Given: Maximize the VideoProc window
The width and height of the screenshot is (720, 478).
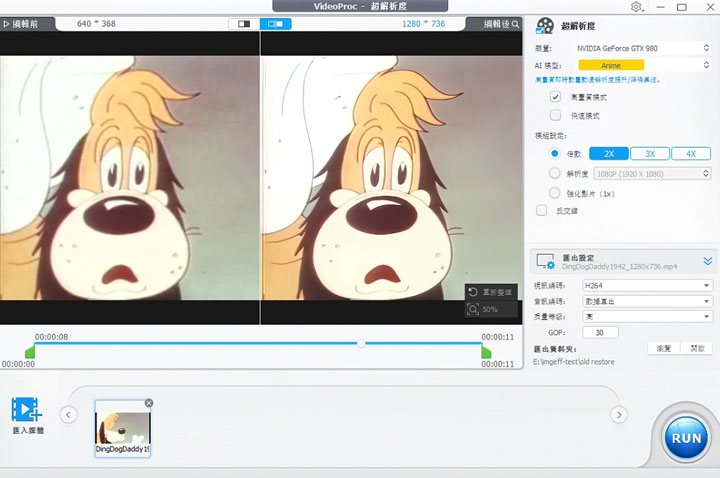Looking at the screenshot, I should click(x=682, y=7).
